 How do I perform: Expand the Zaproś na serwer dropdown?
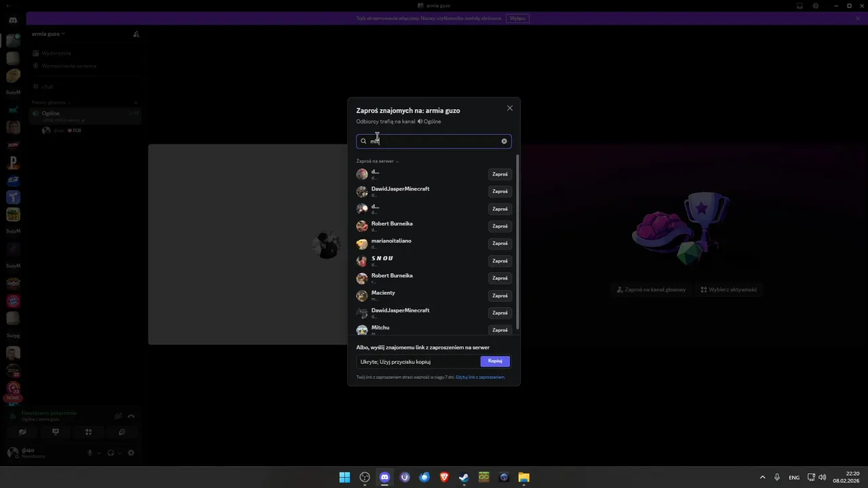(x=378, y=161)
